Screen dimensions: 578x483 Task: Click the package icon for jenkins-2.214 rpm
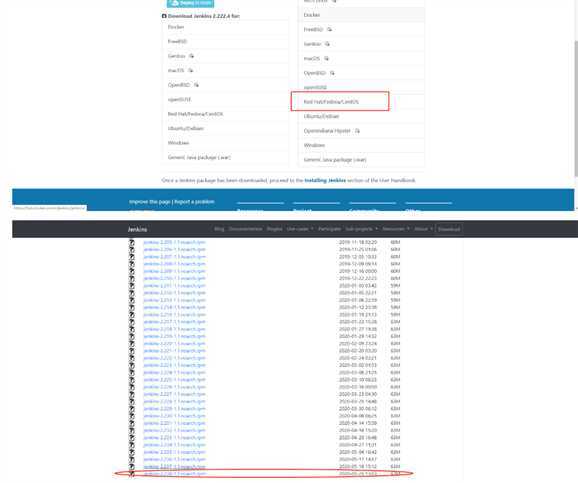click(132, 307)
